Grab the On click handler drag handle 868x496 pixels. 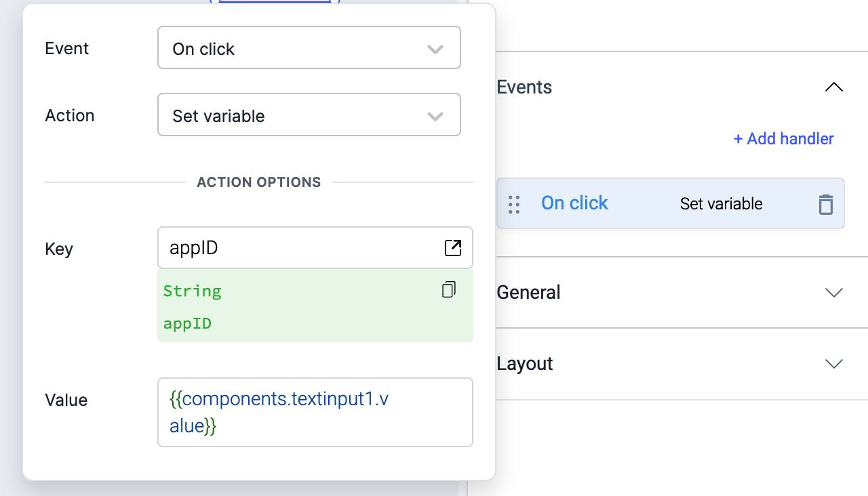[514, 204]
